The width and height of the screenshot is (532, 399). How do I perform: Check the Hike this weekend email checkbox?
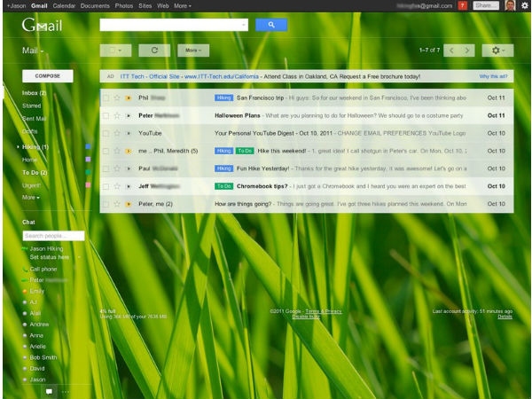click(x=106, y=151)
